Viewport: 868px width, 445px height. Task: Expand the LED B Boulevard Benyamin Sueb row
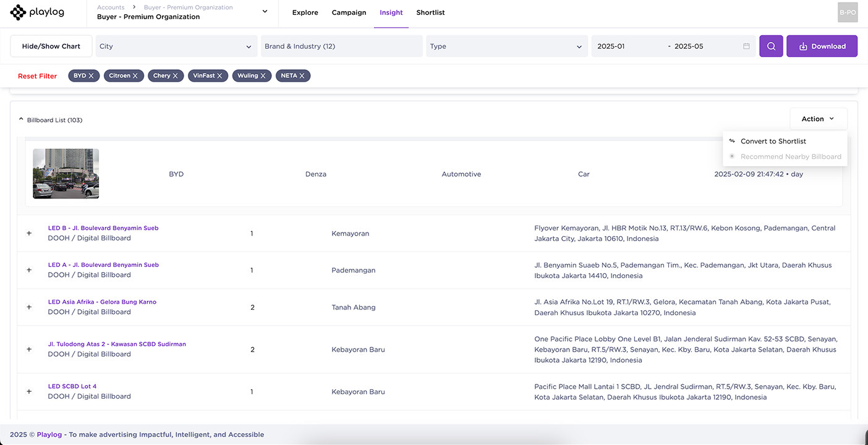pyautogui.click(x=29, y=234)
